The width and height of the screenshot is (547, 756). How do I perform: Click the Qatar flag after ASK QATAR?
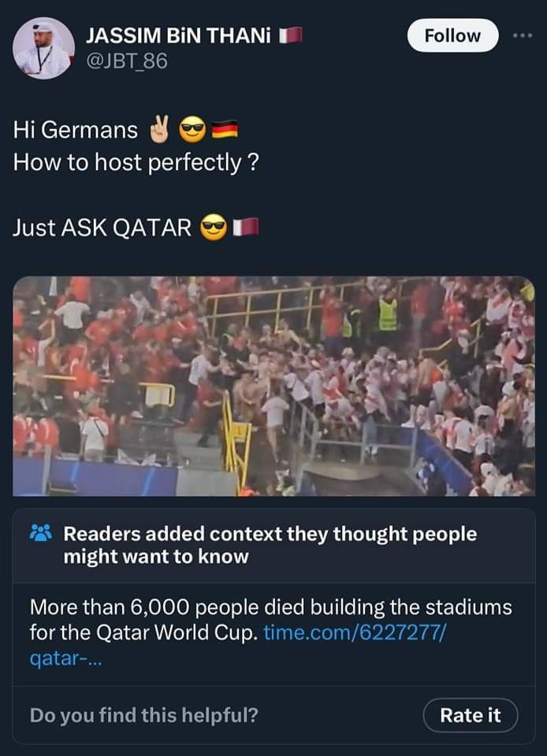(248, 228)
